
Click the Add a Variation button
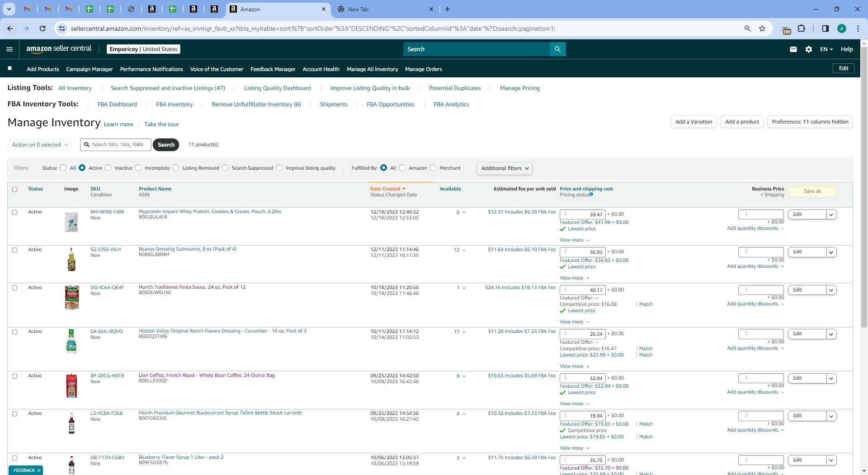(x=693, y=122)
